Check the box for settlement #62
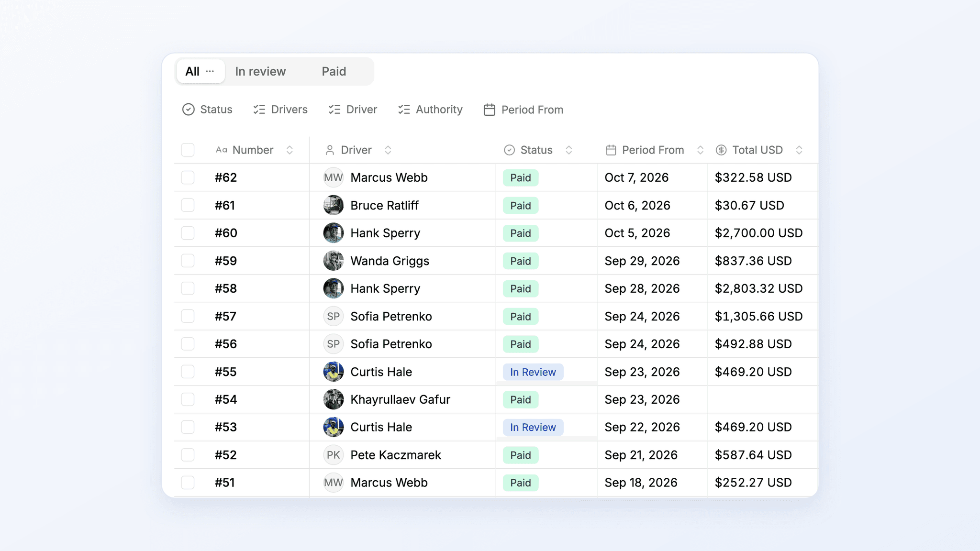Screen dimensions: 980x551 (188, 177)
